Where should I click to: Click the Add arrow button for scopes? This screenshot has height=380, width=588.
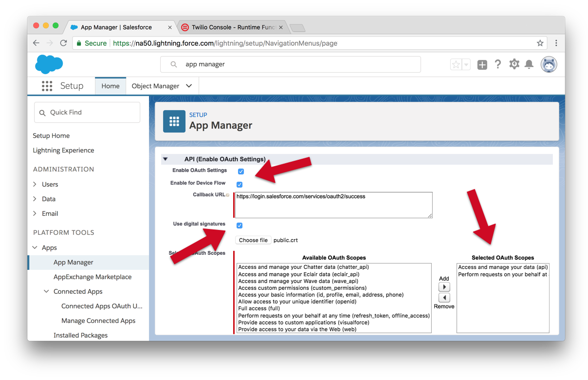pyautogui.click(x=444, y=287)
